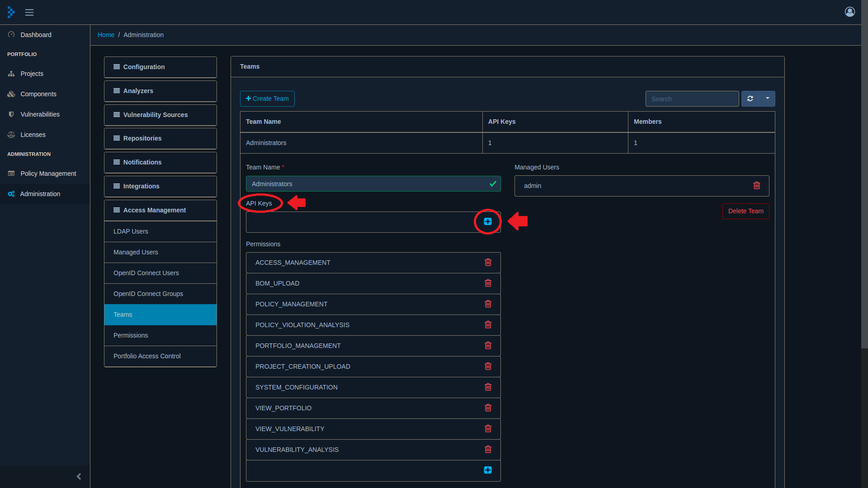The height and width of the screenshot is (488, 868).
Task: Open OpenID Connect Users page
Action: pyautogui.click(x=160, y=273)
